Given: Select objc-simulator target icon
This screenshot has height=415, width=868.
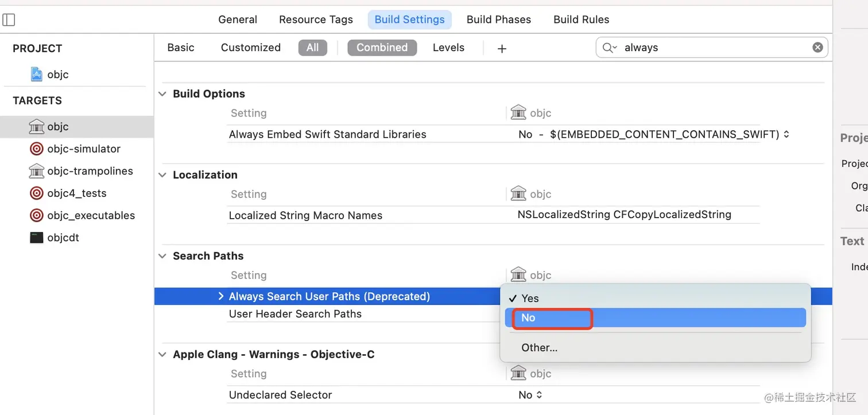Looking at the screenshot, I should pos(36,149).
